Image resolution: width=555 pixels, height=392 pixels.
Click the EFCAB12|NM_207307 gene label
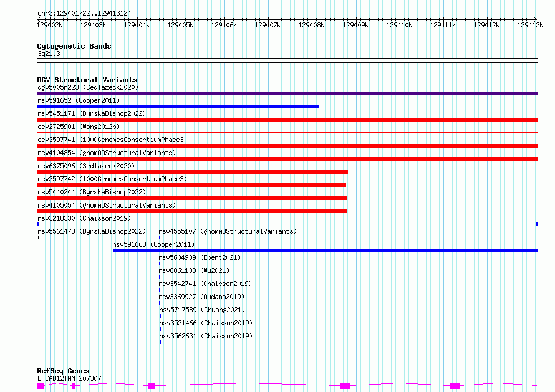pos(69,378)
